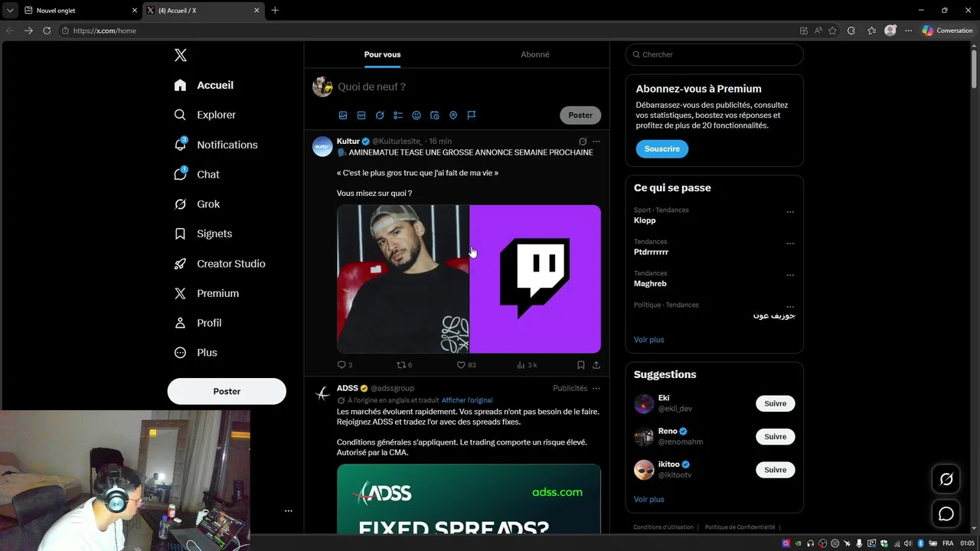This screenshot has width=980, height=551.
Task: Open floating Grok button bottom right
Action: (946, 479)
